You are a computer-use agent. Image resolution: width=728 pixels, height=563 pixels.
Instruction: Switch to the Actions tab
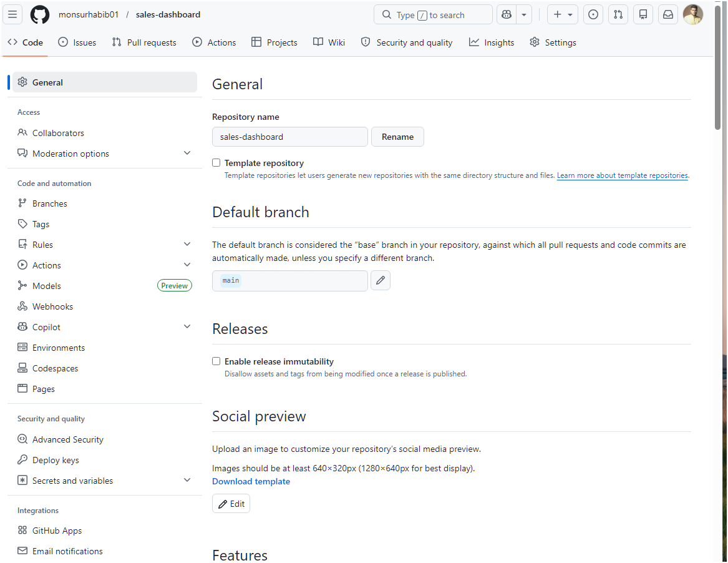tap(214, 42)
